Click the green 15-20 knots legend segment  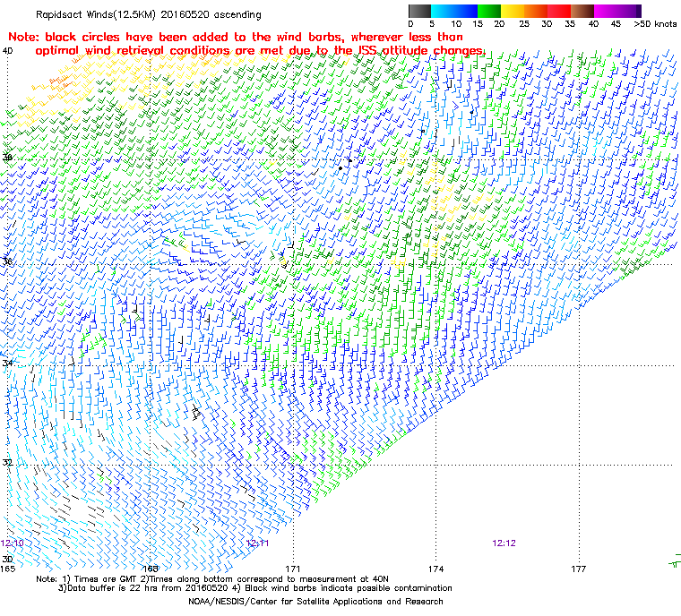tap(489, 11)
